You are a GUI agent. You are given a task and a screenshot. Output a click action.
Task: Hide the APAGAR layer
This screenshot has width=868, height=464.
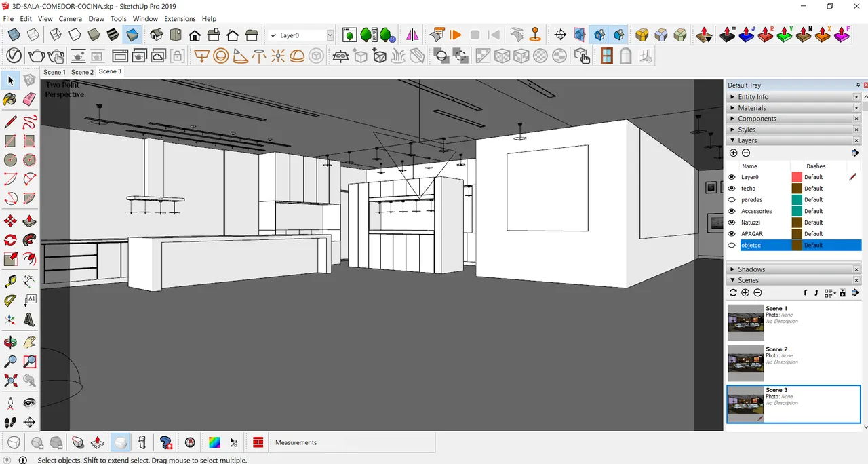click(x=732, y=234)
